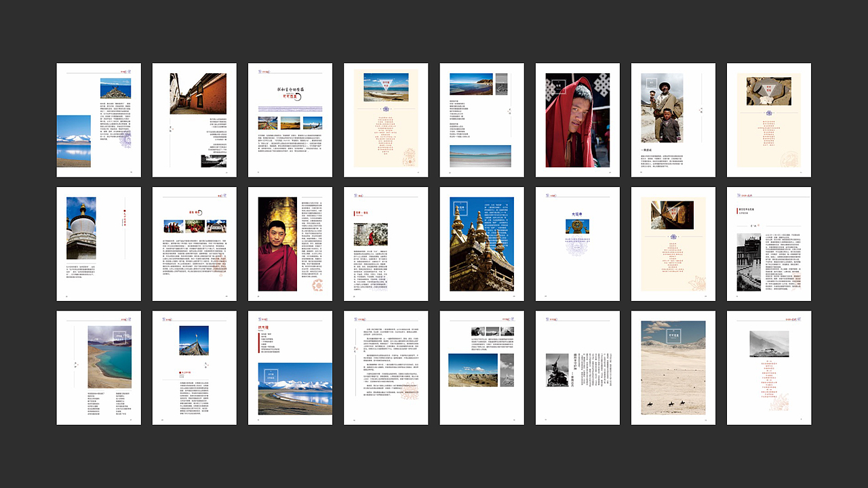The height and width of the screenshot is (488, 868).
Task: Open page with small grayscale palace photo on top
Action: click(x=769, y=368)
